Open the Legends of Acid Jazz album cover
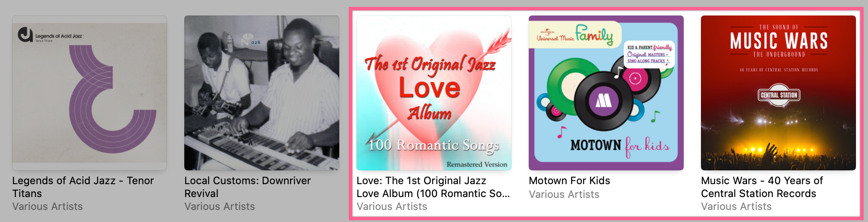Viewport: 868px width, 222px height. coord(90,93)
